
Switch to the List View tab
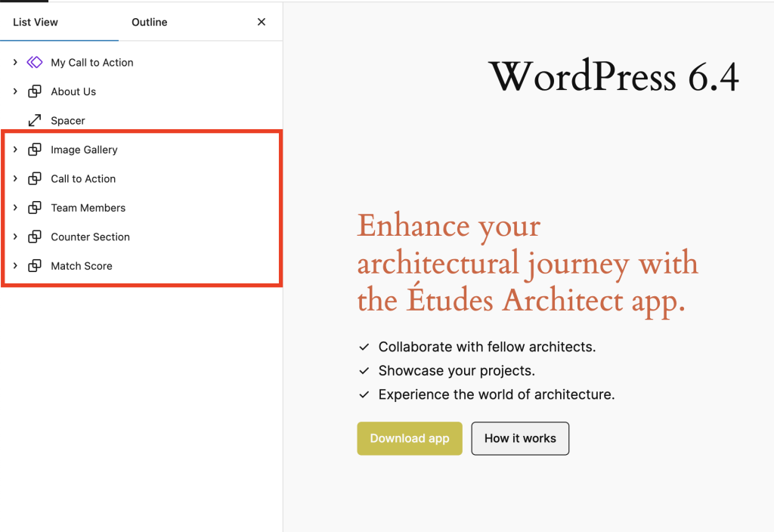coord(36,22)
